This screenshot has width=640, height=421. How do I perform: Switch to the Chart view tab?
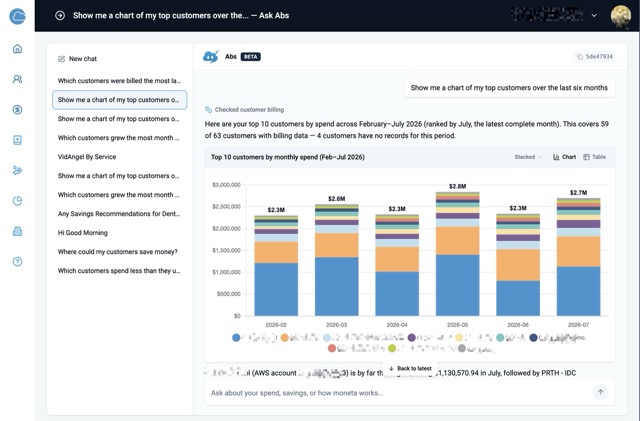click(x=564, y=157)
